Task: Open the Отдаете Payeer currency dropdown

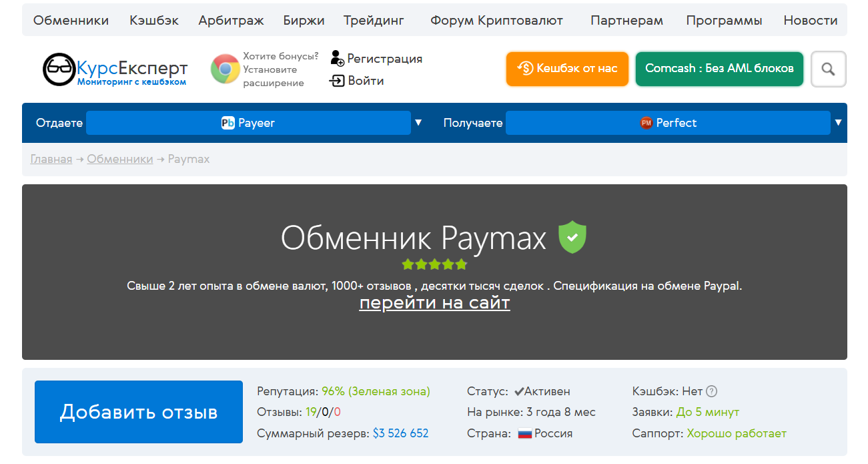Action: coord(248,123)
